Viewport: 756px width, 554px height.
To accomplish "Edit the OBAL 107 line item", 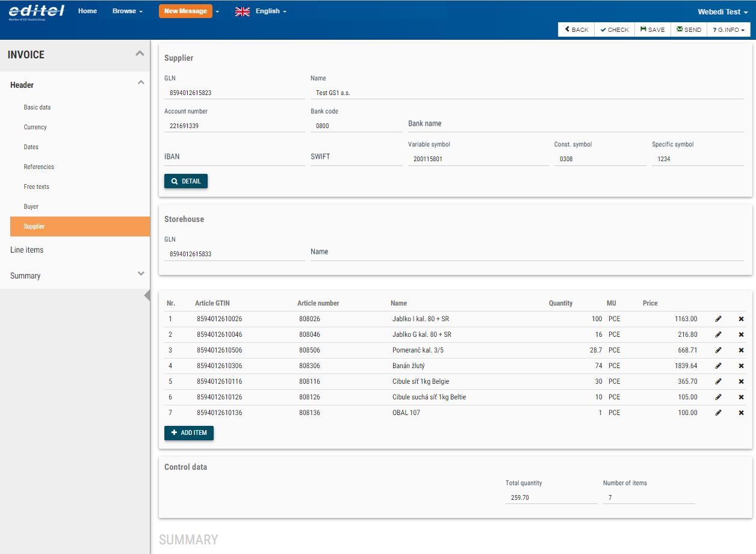I will click(x=718, y=413).
